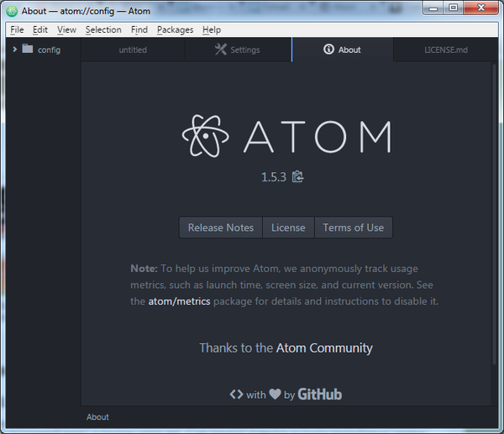Viewport: 504px width, 434px height.
Task: Open the Atom Community link
Action: [x=324, y=348]
